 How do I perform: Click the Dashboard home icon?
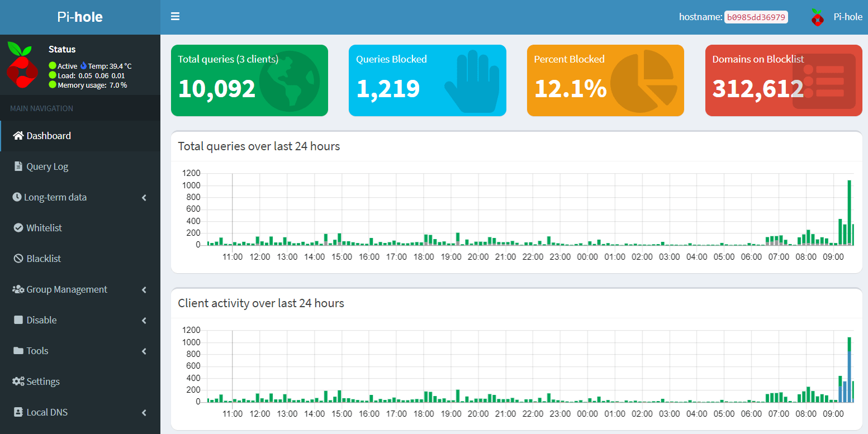(18, 136)
